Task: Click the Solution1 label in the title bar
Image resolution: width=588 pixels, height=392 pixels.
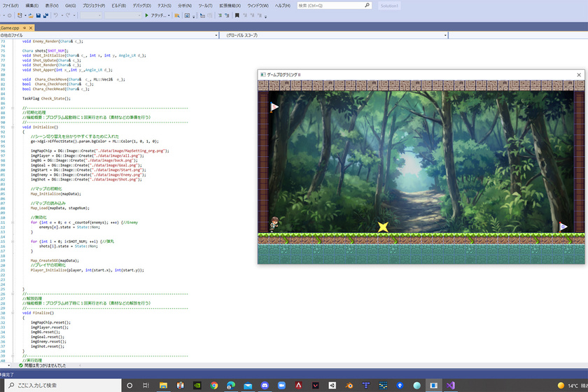Action: coord(389,6)
